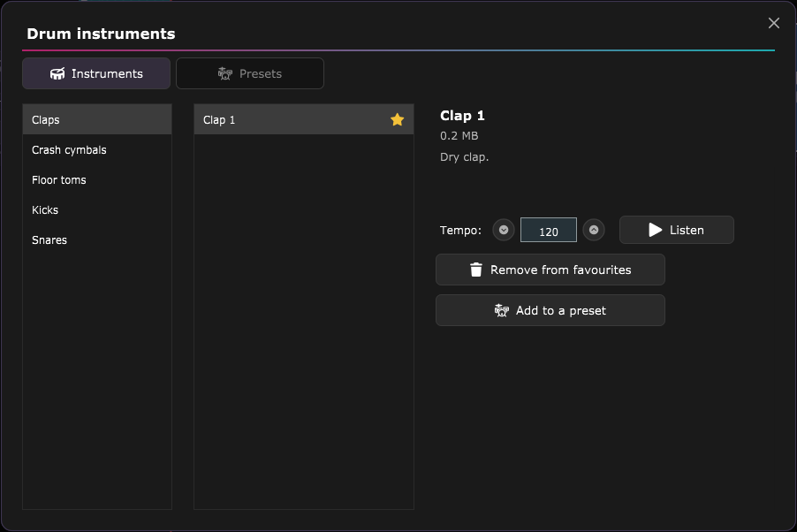The width and height of the screenshot is (797, 532).
Task: Switch to the Instruments tab
Action: click(96, 73)
